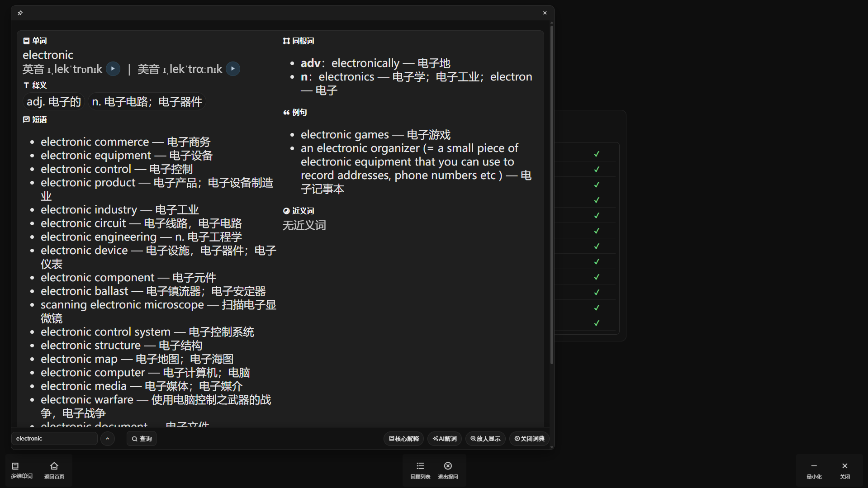Click 关闭词典 to close dictionary
This screenshot has width=868, height=488.
529,439
